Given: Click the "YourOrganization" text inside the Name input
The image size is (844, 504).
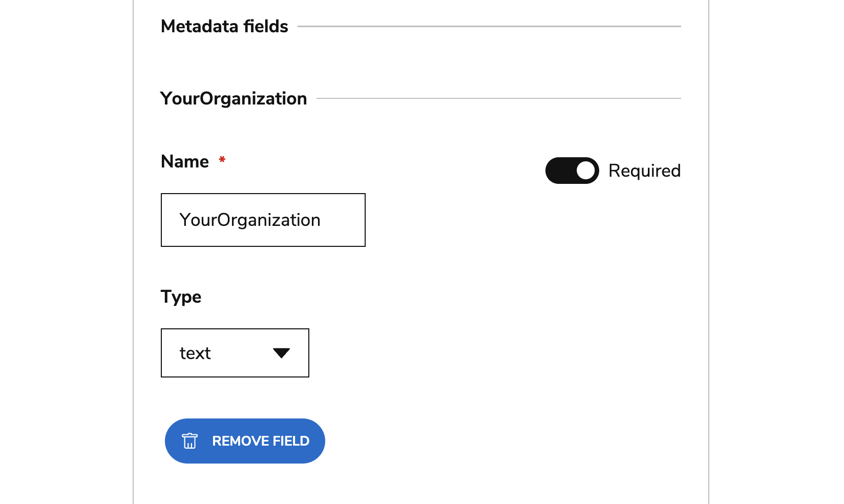Looking at the screenshot, I should pyautogui.click(x=250, y=220).
